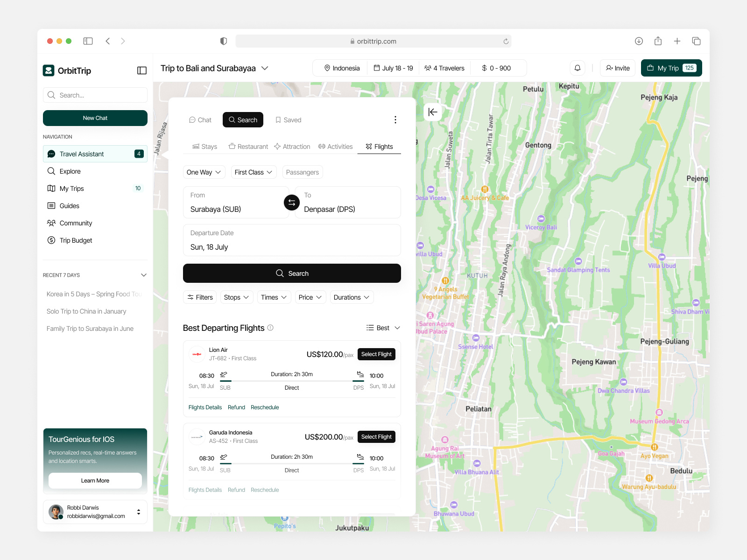Open My Trips from the sidebar
The height and width of the screenshot is (560, 747).
(71, 188)
